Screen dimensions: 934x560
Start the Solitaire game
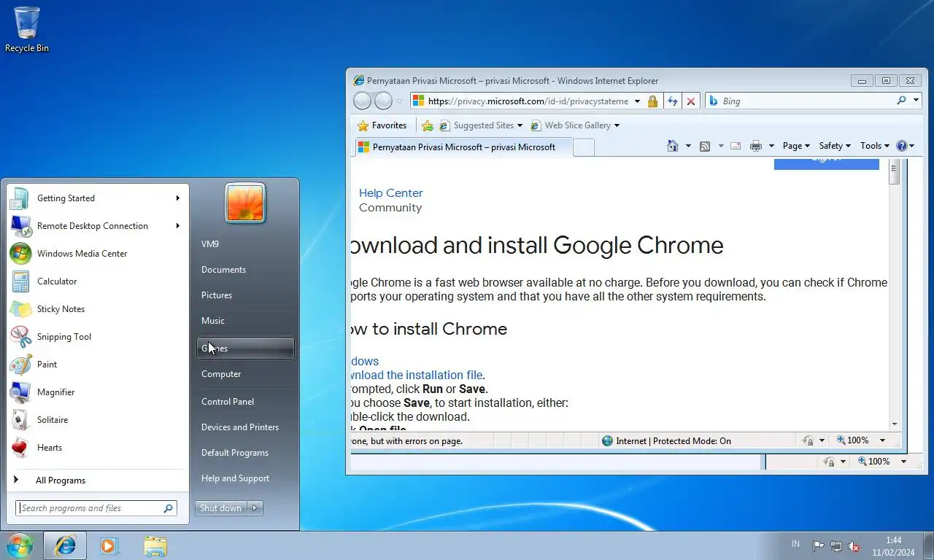96,420
